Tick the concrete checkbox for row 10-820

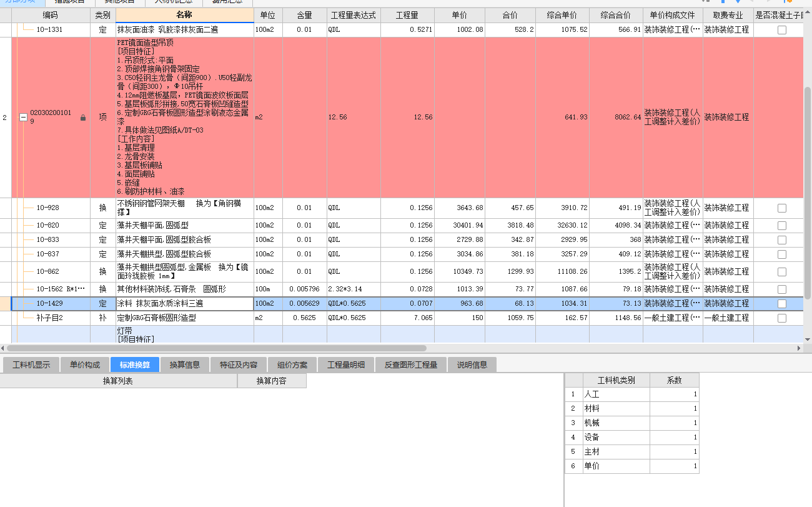781,226
